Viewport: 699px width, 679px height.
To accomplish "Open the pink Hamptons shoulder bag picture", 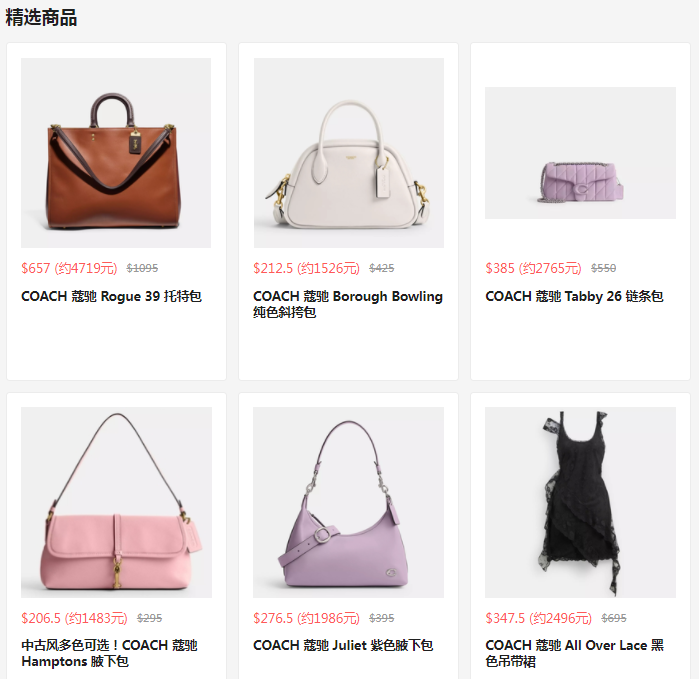I will pyautogui.click(x=116, y=502).
